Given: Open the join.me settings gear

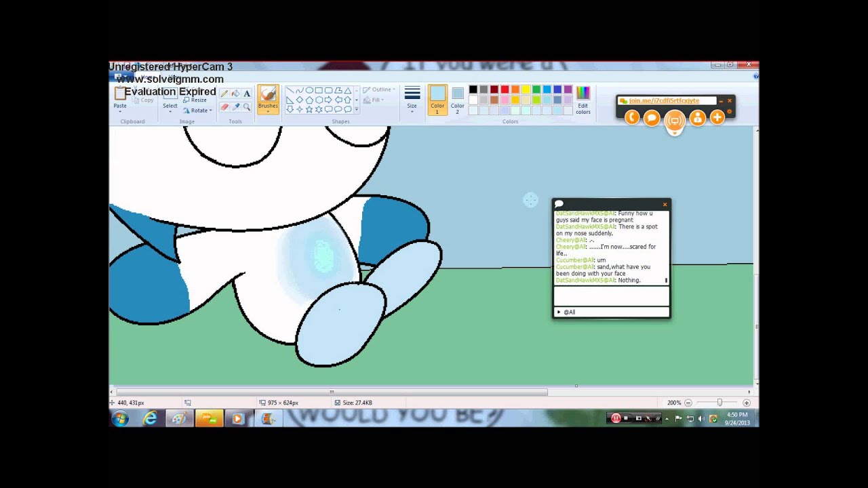Looking at the screenshot, I should click(x=730, y=110).
